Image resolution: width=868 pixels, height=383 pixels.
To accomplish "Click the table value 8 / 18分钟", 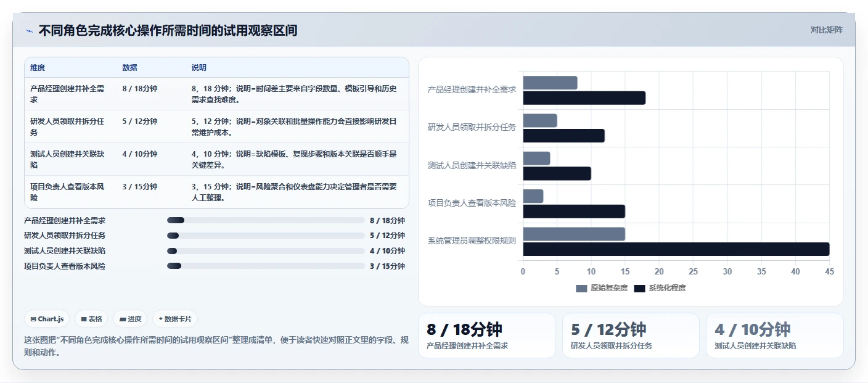I will point(140,89).
